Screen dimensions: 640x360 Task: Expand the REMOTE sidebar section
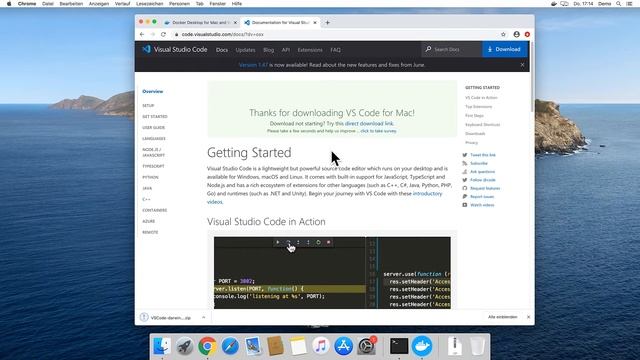point(150,232)
